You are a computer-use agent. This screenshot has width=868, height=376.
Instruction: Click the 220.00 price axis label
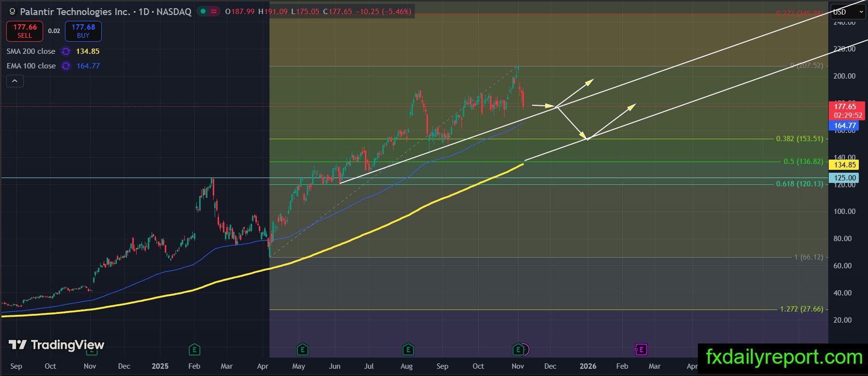pyautogui.click(x=844, y=49)
